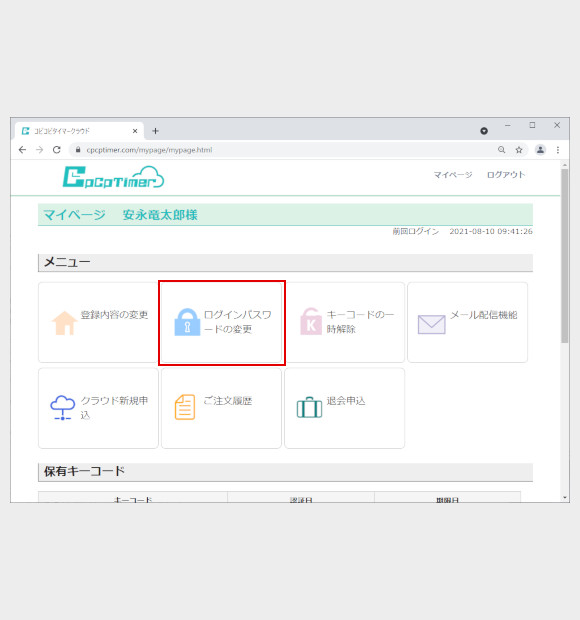The height and width of the screenshot is (620, 580).
Task: Close the コピコピタイマークラウド tab
Action: [135, 131]
